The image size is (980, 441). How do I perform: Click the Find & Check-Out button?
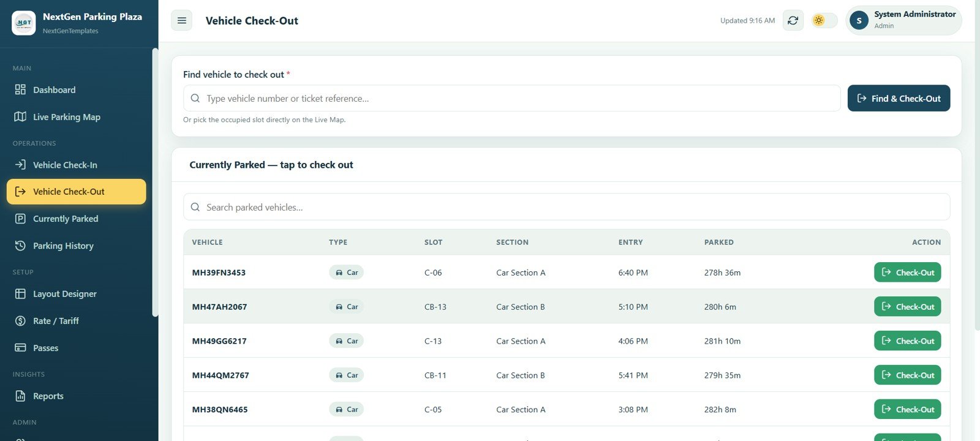tap(899, 98)
